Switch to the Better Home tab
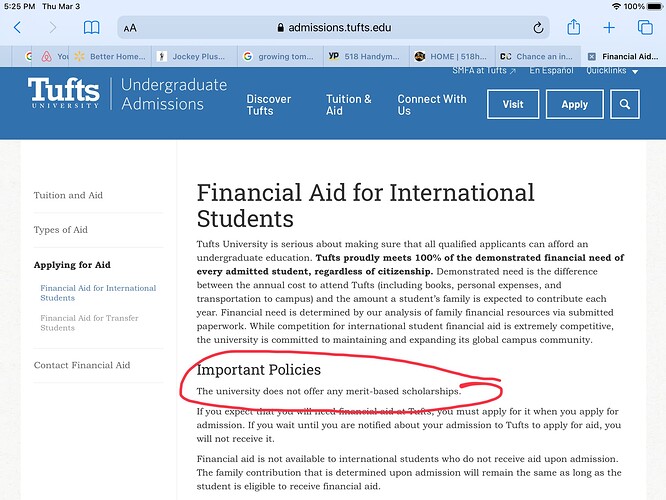The image size is (666, 500). pos(110,56)
